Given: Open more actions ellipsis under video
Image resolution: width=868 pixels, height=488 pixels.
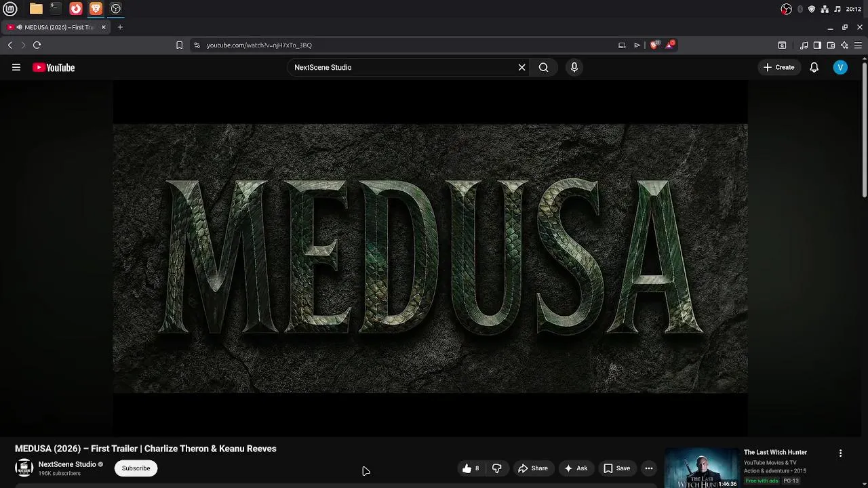Looking at the screenshot, I should click(x=649, y=468).
